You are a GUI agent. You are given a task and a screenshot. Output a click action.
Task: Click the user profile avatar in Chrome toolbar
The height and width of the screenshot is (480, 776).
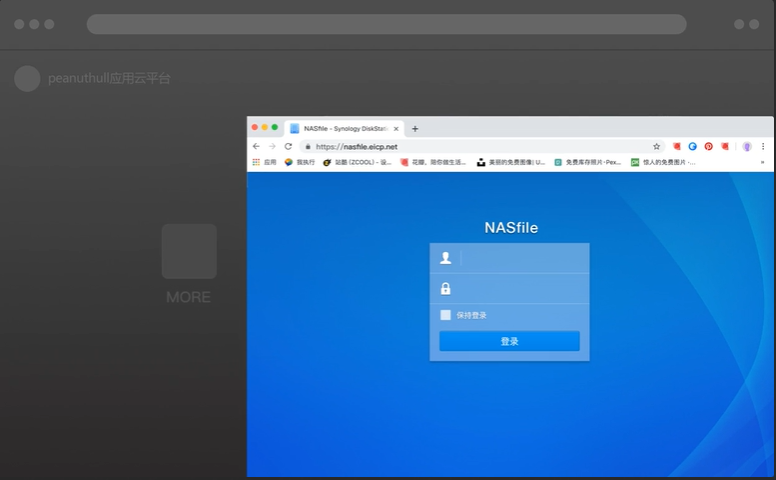[x=746, y=146]
